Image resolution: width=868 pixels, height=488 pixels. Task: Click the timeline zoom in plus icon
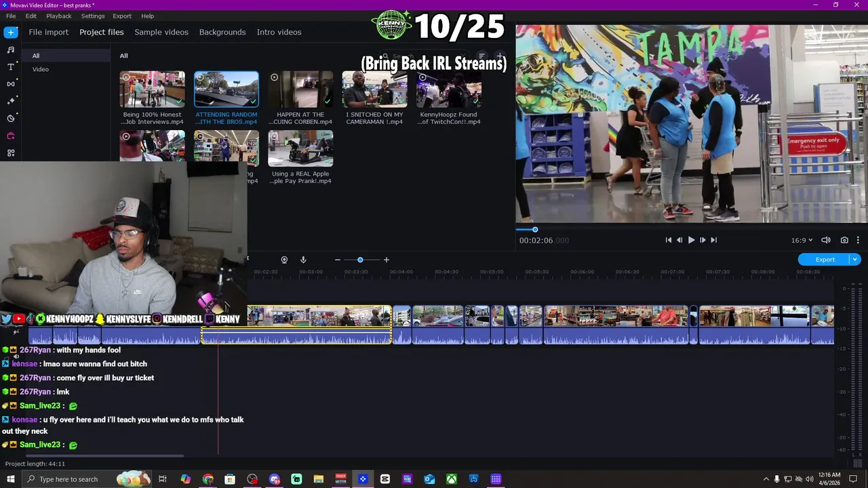387,260
